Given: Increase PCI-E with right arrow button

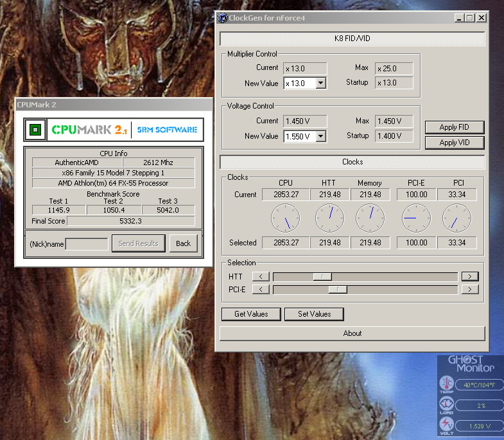Looking at the screenshot, I should [x=470, y=290].
